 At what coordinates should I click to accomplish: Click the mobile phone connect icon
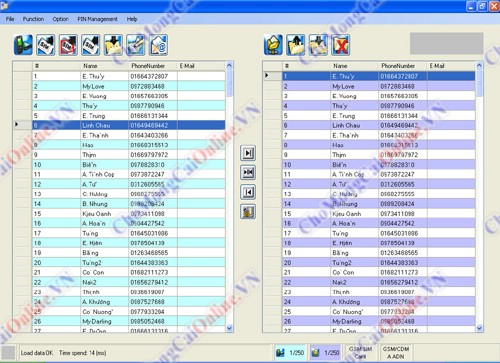coord(23,45)
